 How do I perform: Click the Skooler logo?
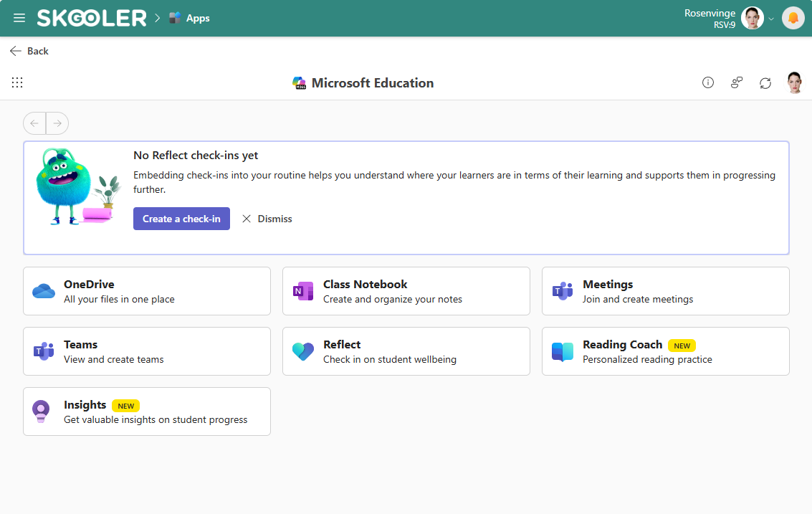[92, 18]
